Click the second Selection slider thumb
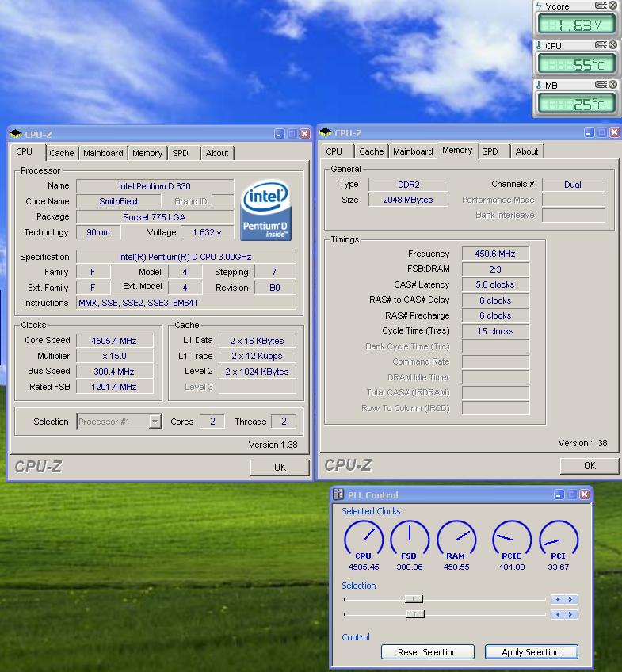The height and width of the screenshot is (672, 622). [415, 613]
